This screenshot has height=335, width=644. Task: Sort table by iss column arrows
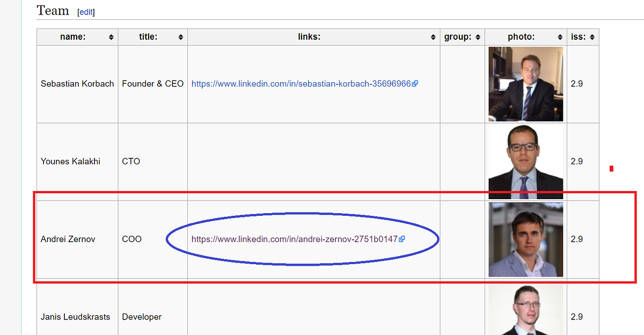(592, 37)
